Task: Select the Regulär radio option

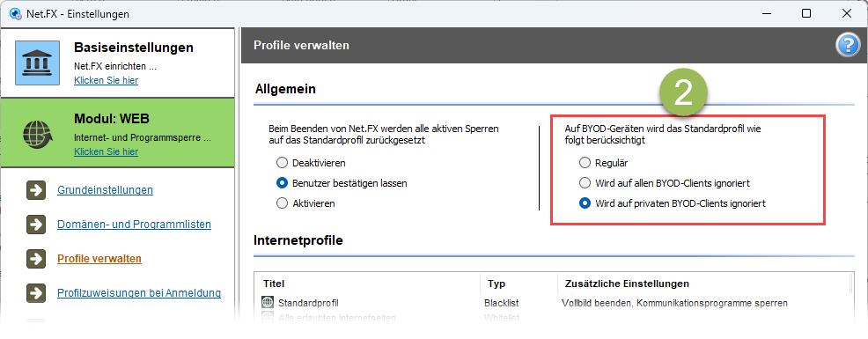Action: pyautogui.click(x=585, y=163)
